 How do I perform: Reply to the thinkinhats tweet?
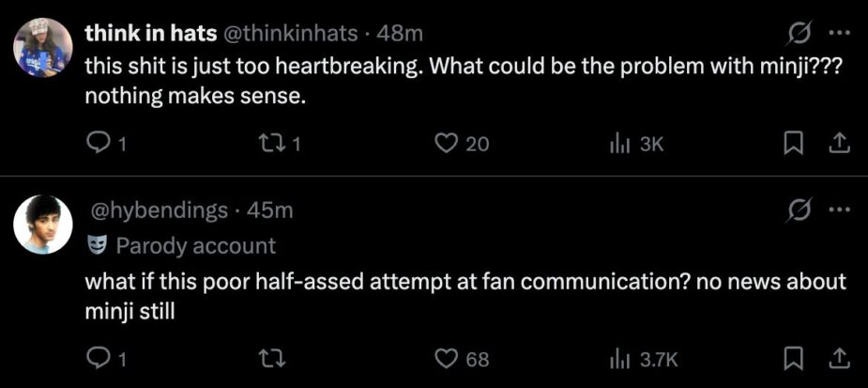pos(99,144)
